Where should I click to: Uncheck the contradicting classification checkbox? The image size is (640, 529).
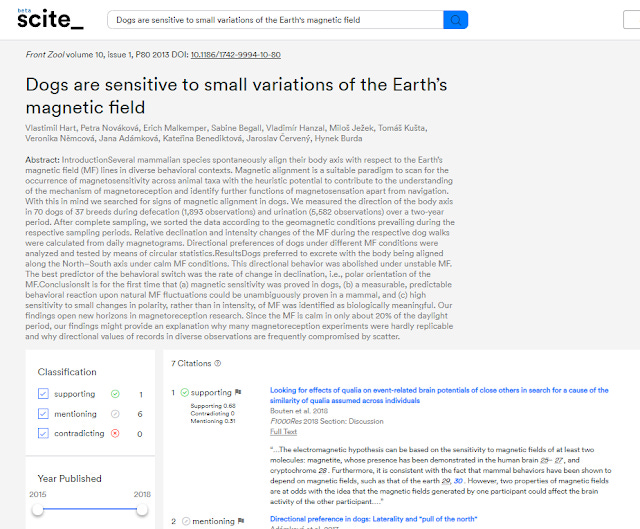tap(43, 433)
